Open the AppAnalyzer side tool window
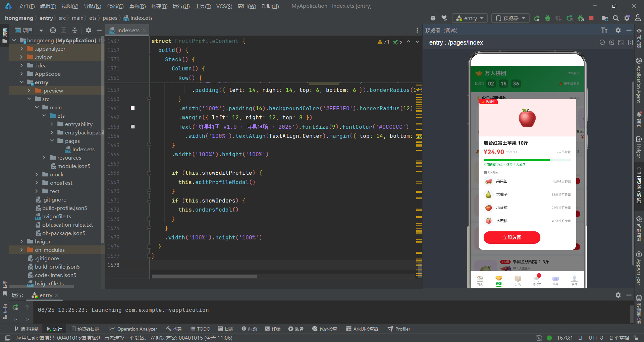Image resolution: width=644 pixels, height=342 pixels. click(x=639, y=268)
